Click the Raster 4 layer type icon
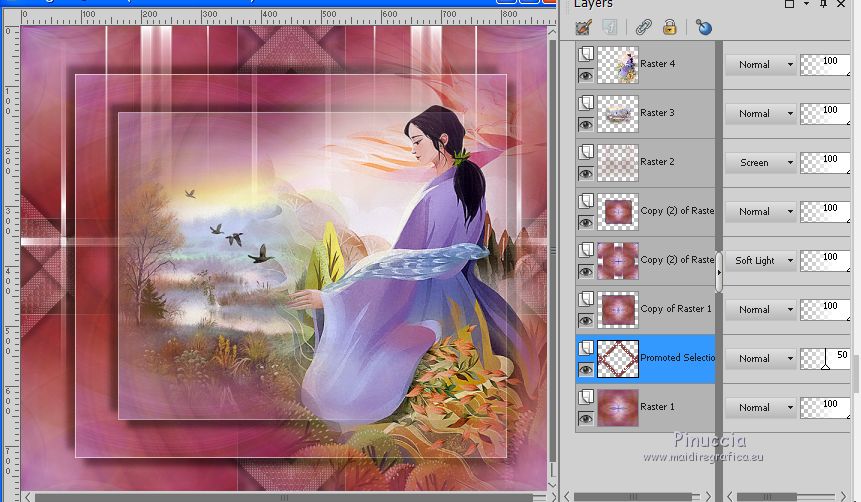 (x=586, y=54)
